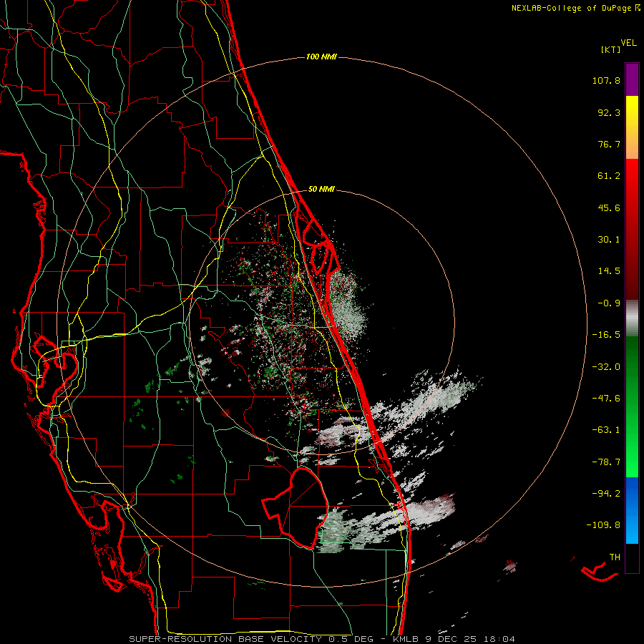
Task: Click the -32.0 velocity scale value
Action: click(606, 367)
